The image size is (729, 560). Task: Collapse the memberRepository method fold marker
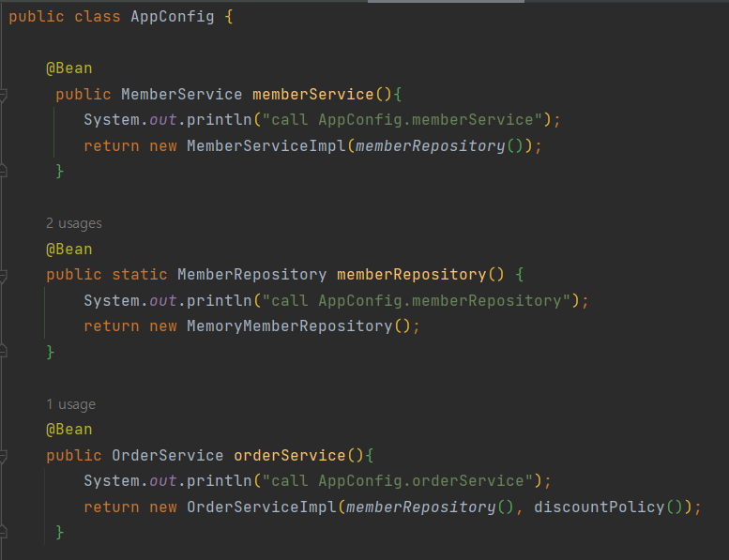click(x=3, y=276)
